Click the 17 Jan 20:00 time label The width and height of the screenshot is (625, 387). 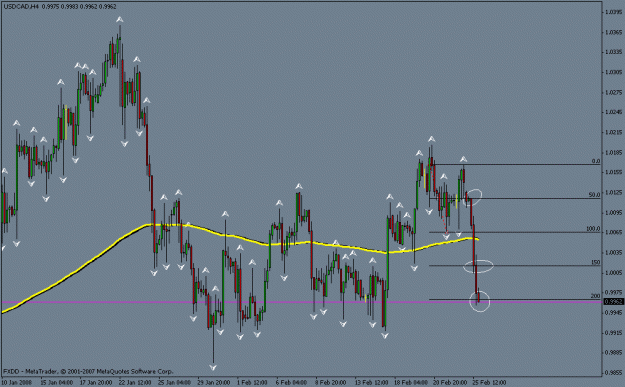tap(96, 383)
